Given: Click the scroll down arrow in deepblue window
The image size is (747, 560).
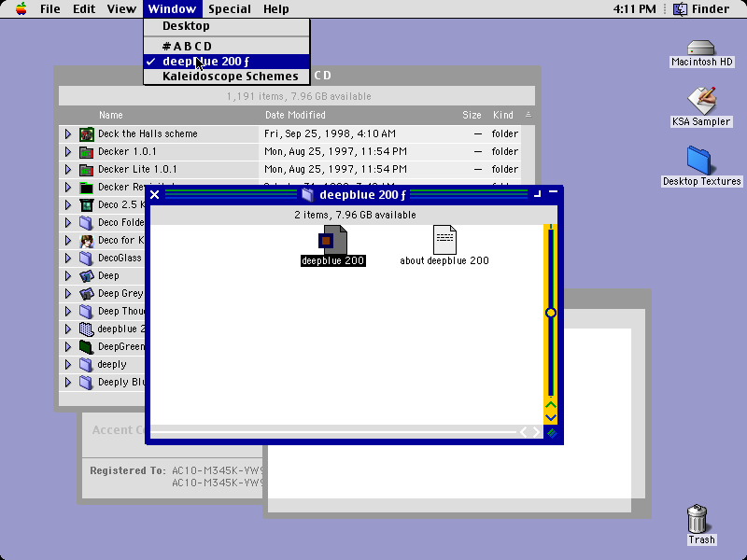Looking at the screenshot, I should tap(551, 417).
